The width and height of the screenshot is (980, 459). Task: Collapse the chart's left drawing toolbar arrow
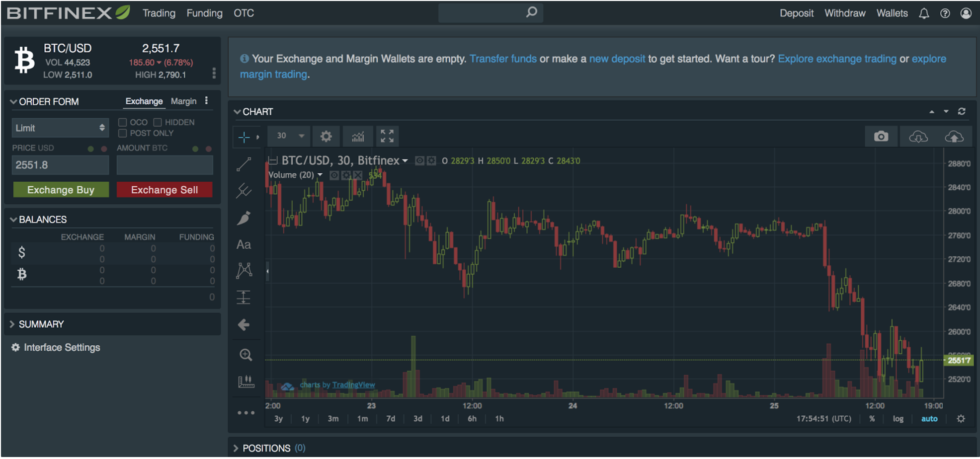click(267, 271)
